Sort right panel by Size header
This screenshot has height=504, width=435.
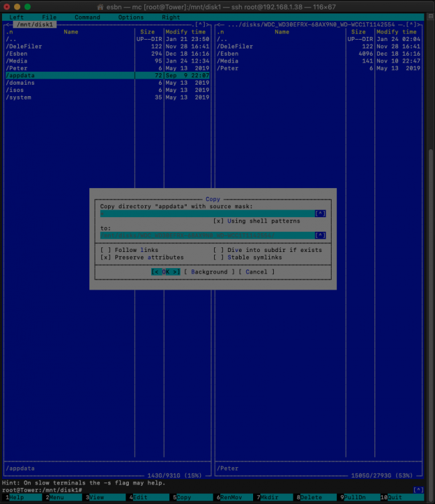(x=358, y=32)
